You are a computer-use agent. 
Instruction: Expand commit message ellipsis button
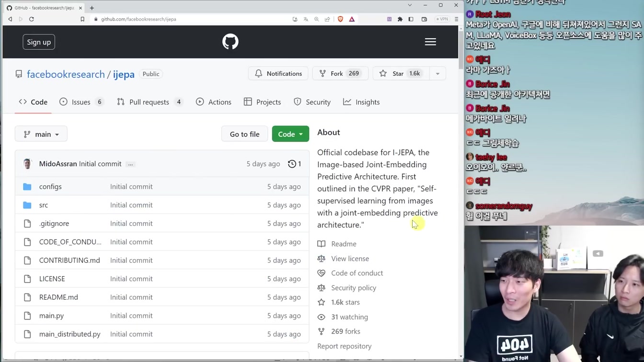point(130,164)
